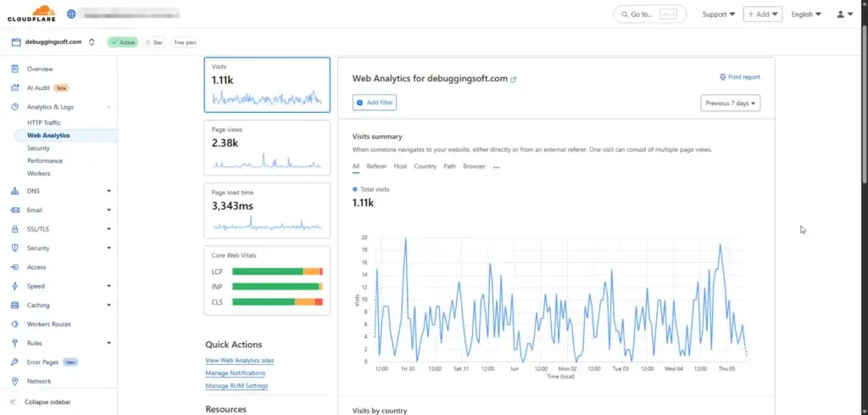The image size is (868, 415).
Task: Click the Free plan badge
Action: pos(185,42)
